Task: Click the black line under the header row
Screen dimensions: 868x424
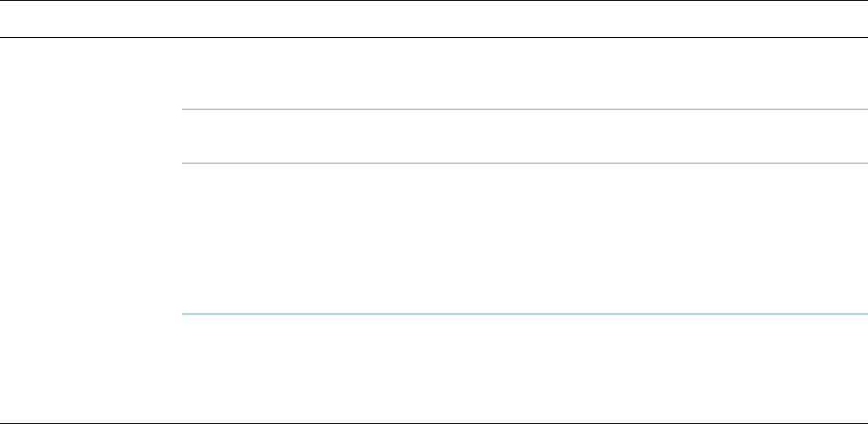Action: (x=434, y=37)
